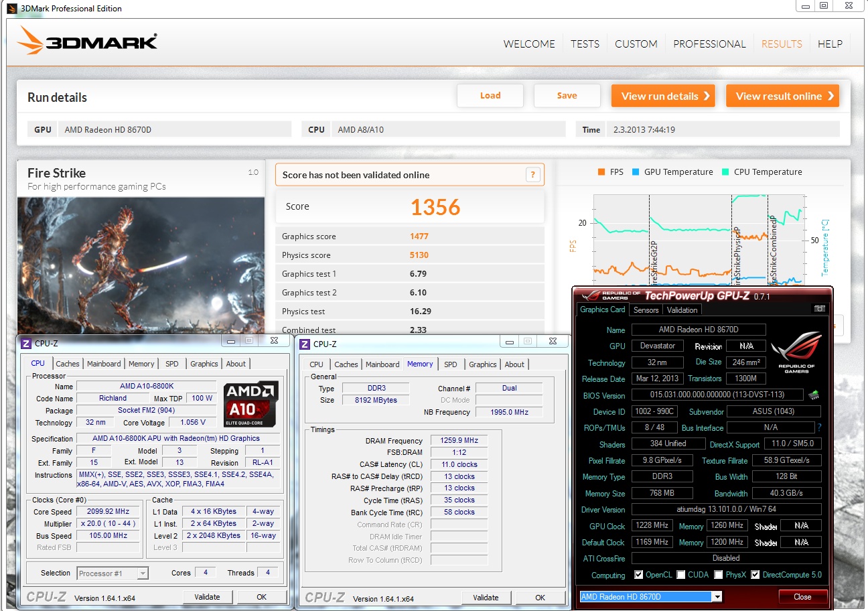Click View run details button

pos(663,96)
